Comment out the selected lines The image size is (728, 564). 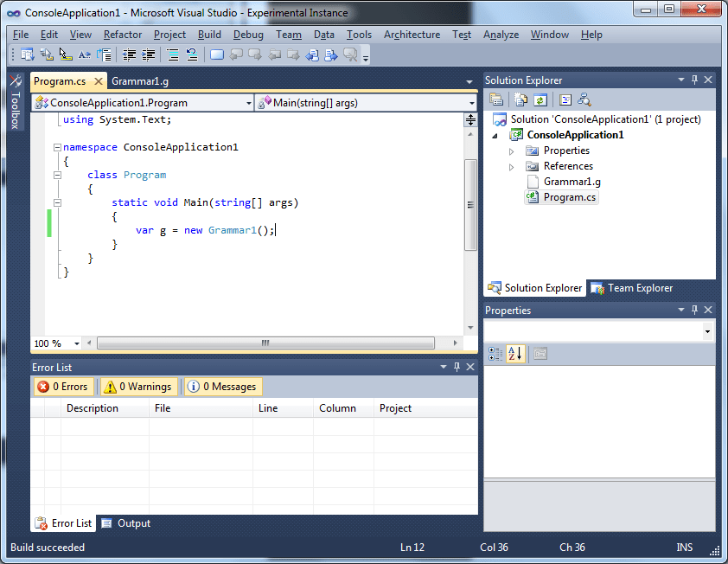coord(173,54)
